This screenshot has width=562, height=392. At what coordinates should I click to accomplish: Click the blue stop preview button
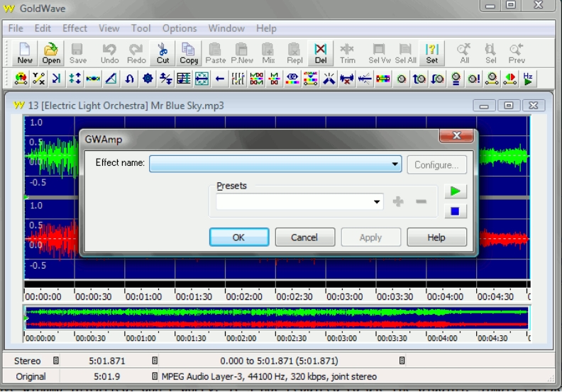click(456, 211)
